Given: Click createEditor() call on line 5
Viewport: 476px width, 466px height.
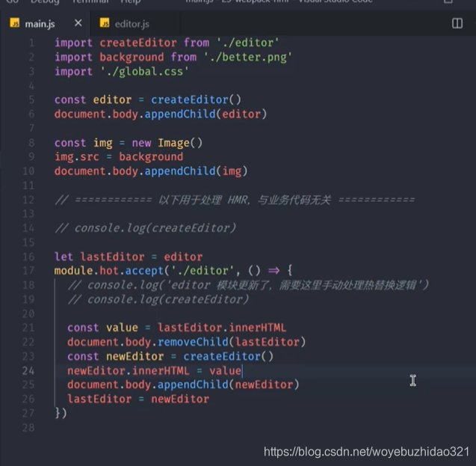Looking at the screenshot, I should click(x=196, y=99).
